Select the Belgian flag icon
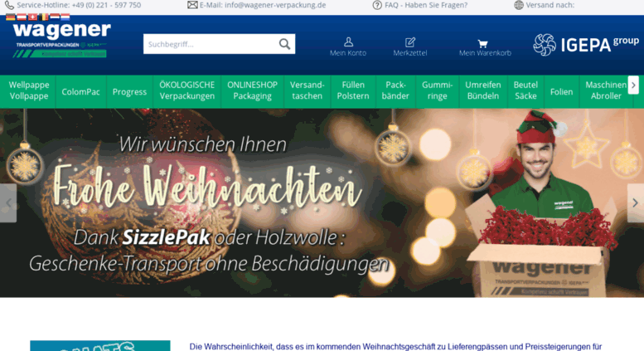 pos(44,17)
